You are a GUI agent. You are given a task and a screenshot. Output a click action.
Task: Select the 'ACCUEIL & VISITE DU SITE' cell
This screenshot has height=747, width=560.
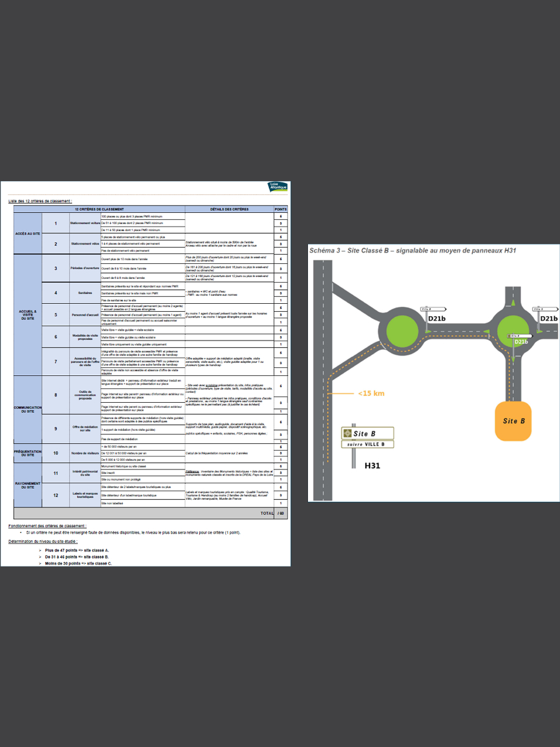28,314
